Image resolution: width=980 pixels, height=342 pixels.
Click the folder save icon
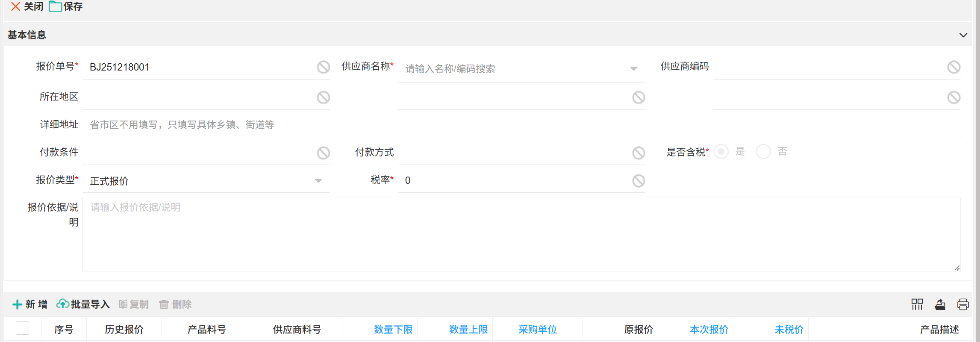pyautogui.click(x=55, y=6)
